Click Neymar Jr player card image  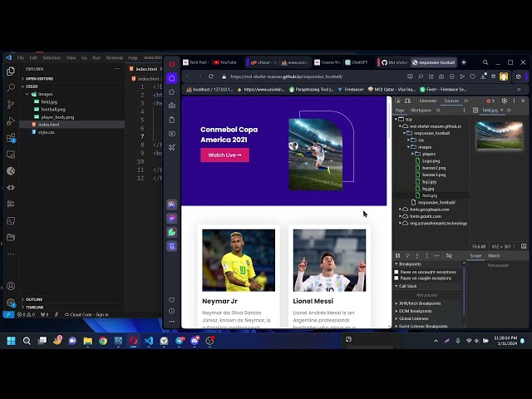coord(239,260)
